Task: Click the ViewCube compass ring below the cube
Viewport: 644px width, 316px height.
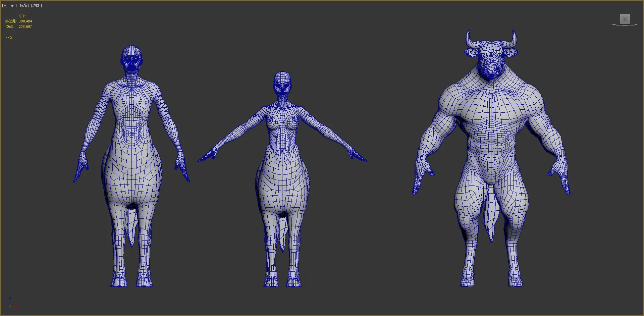Action: [625, 25]
